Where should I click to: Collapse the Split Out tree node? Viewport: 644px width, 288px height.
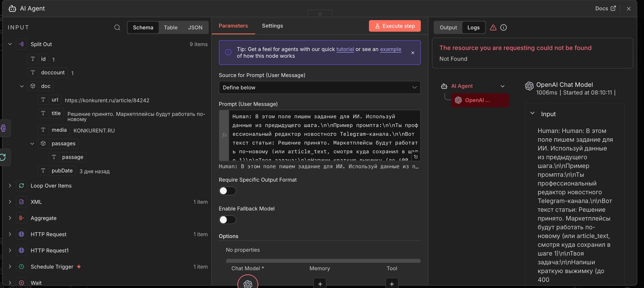tap(10, 44)
